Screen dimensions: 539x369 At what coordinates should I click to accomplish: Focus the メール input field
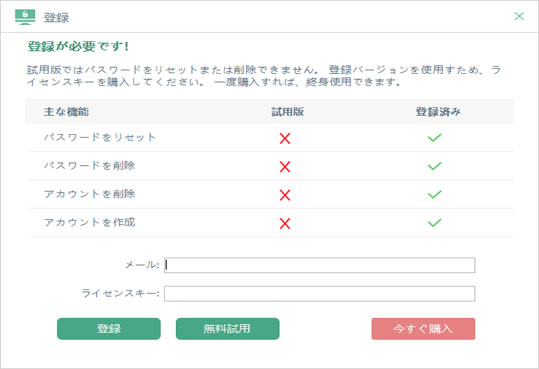pyautogui.click(x=320, y=265)
